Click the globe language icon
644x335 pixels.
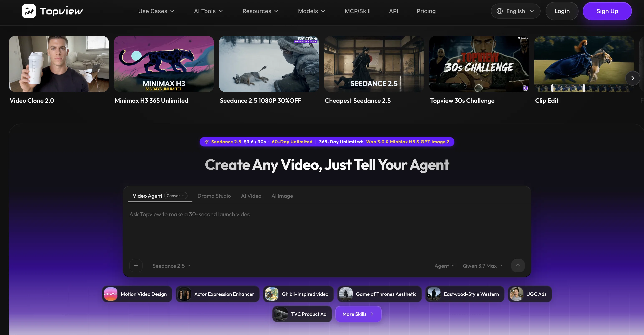[499, 11]
